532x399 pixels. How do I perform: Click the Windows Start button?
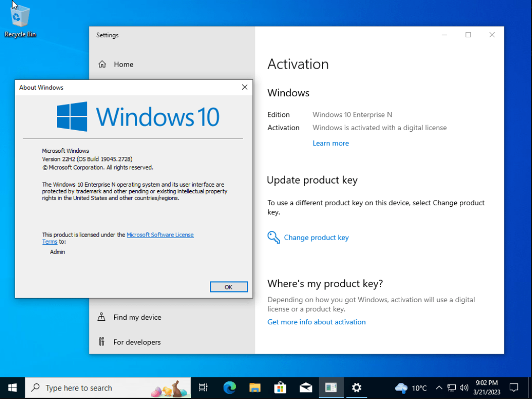(x=12, y=388)
